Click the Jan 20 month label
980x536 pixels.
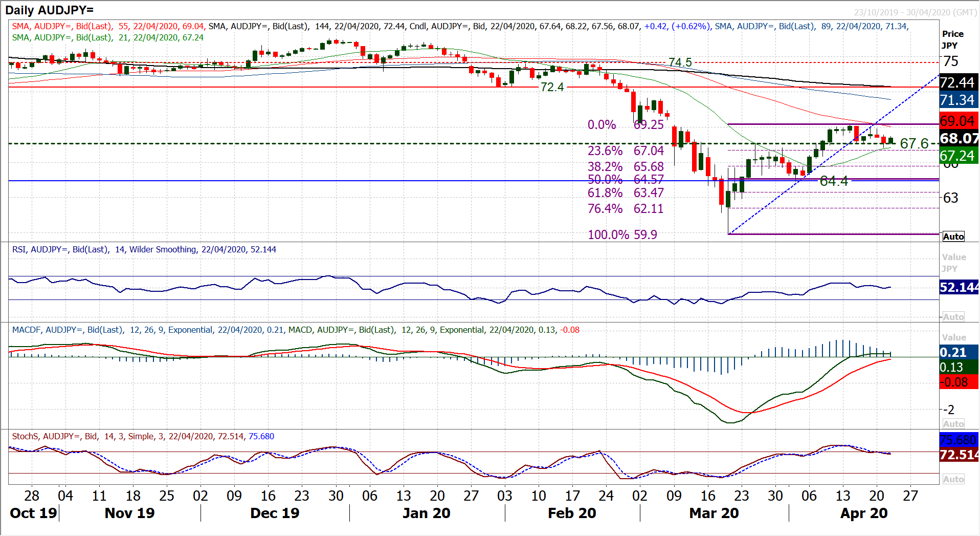pyautogui.click(x=426, y=513)
